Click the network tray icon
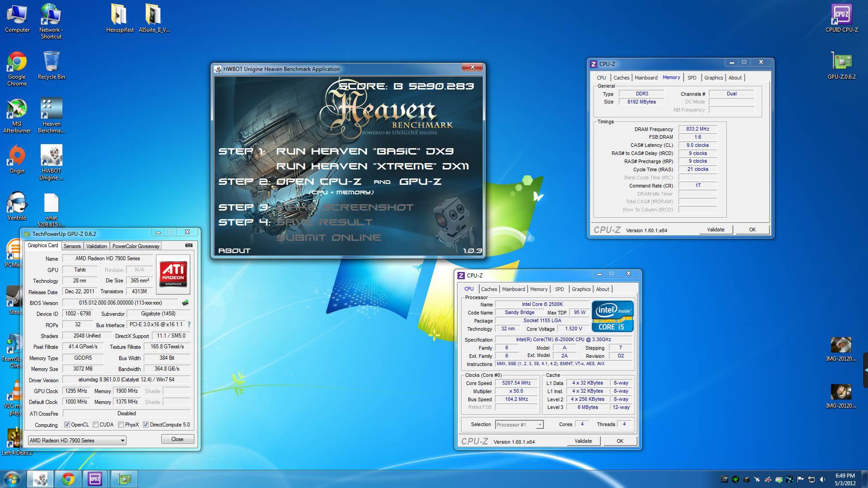The height and width of the screenshot is (488, 868). 811,479
